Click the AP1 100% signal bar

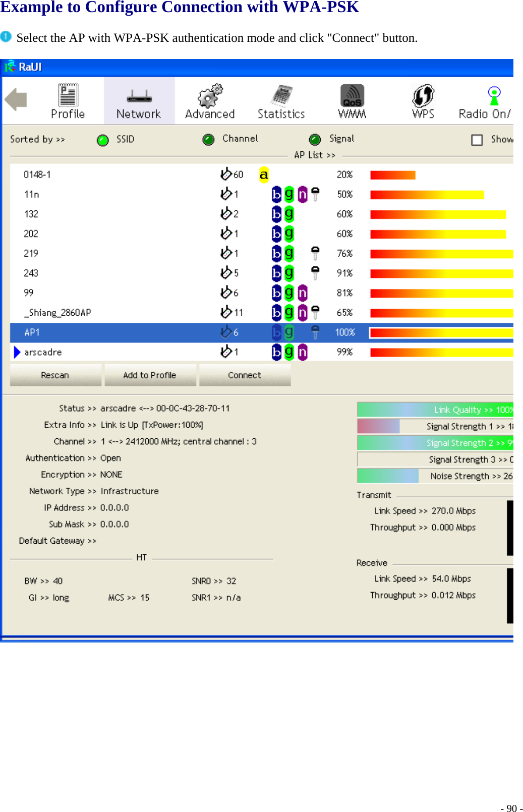coord(442,333)
